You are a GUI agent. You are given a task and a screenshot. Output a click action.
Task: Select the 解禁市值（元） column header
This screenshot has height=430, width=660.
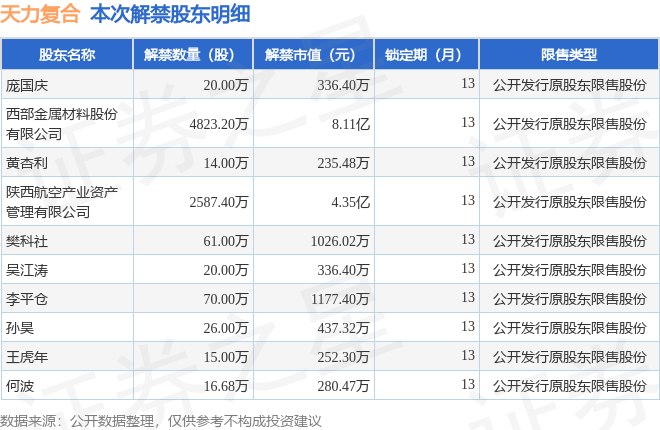314,54
